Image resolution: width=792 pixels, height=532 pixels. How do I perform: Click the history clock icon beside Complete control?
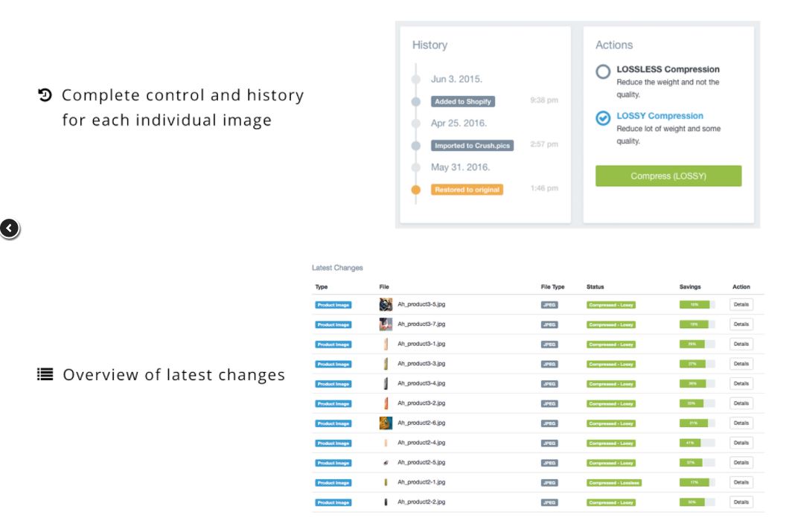[45, 95]
